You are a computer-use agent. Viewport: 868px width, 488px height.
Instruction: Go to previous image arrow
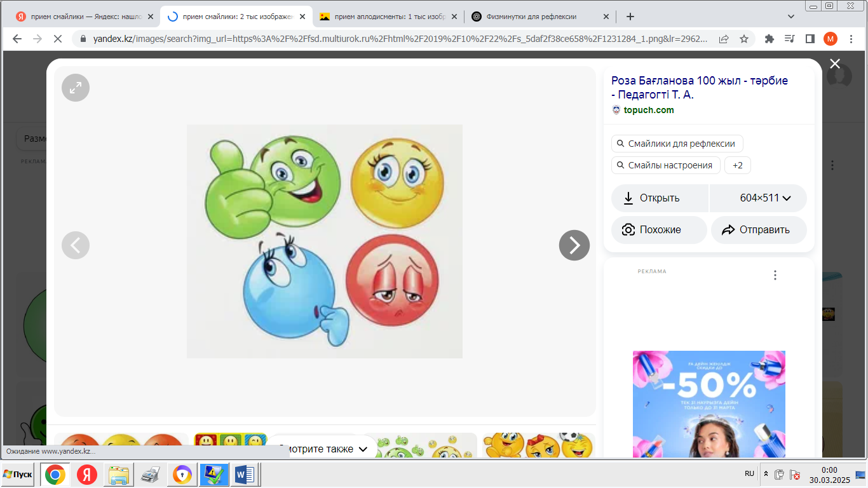point(76,245)
